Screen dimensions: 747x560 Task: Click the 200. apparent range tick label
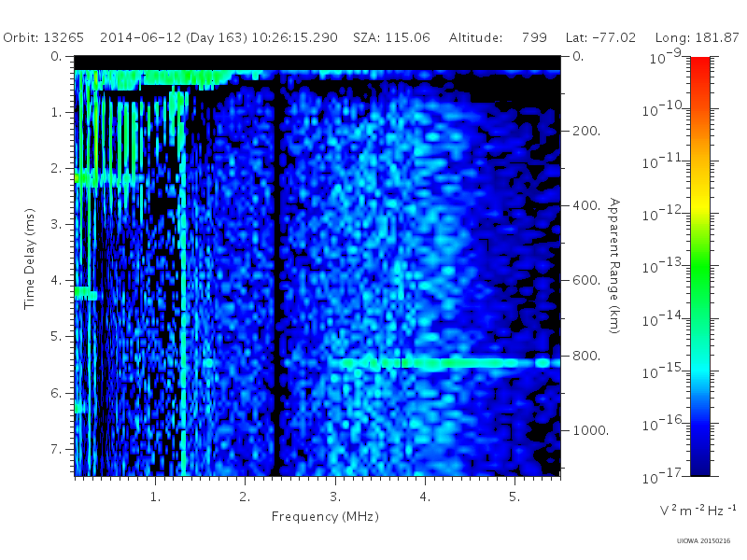coord(586,131)
